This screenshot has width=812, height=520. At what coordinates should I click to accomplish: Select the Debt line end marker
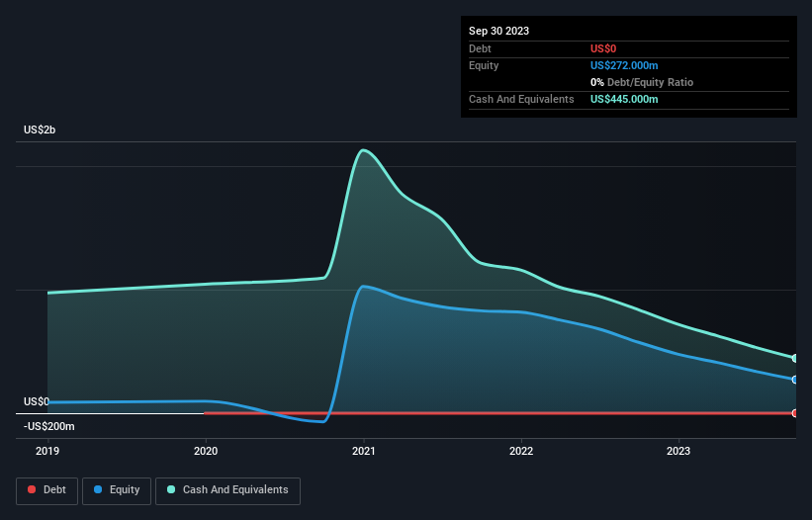pos(795,413)
